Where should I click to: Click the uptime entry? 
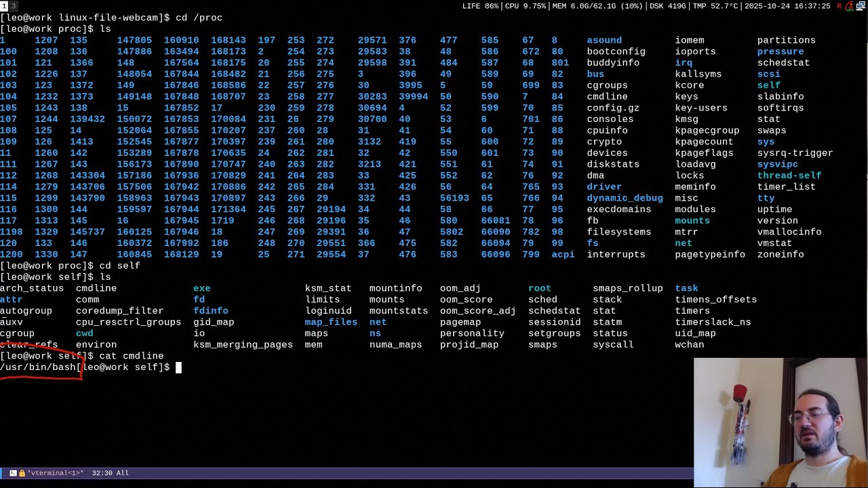pos(775,209)
